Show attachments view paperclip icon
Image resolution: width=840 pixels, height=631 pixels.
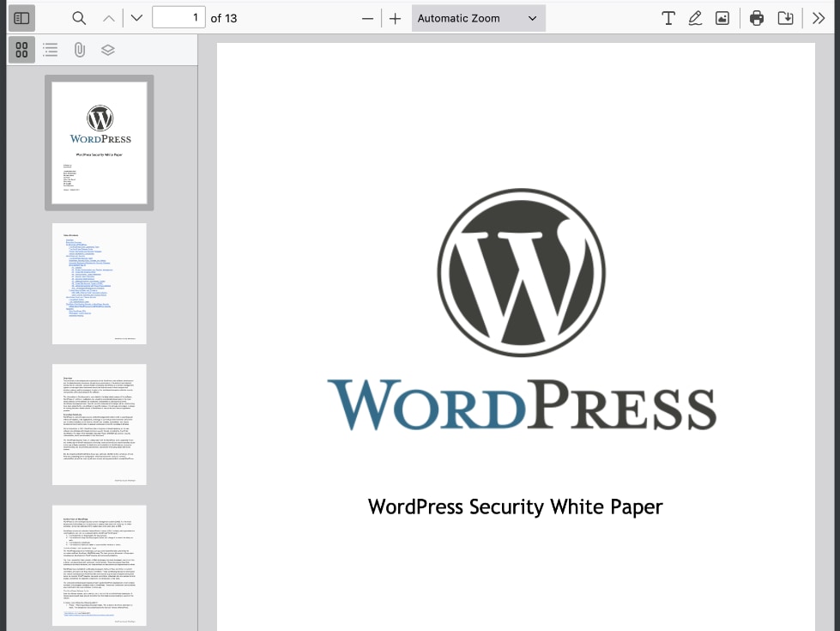(79, 50)
